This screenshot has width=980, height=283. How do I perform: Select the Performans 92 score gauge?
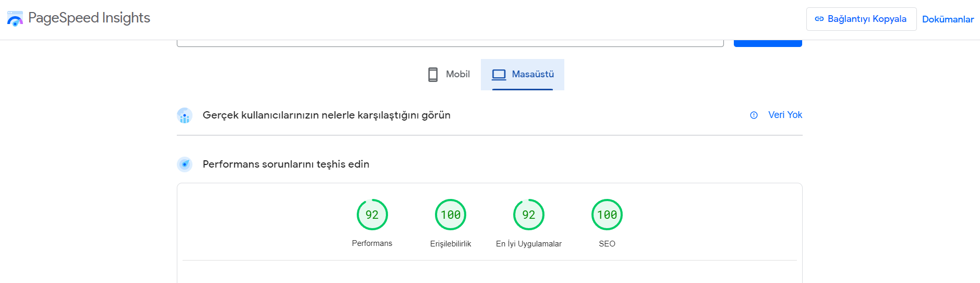pos(372,215)
